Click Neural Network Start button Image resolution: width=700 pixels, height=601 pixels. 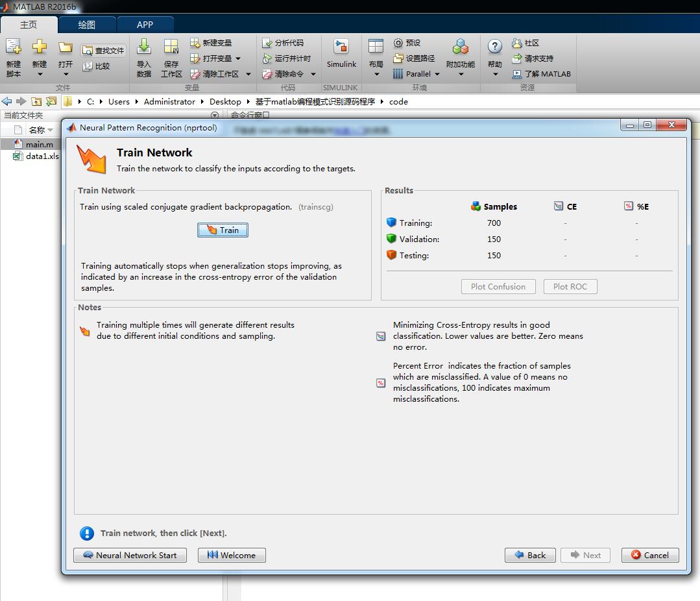coord(130,555)
